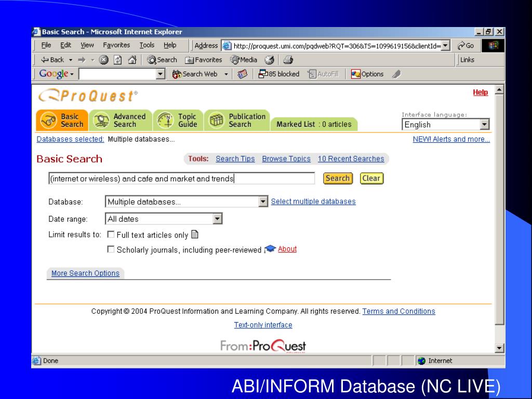Viewport: 532px width, 399px height.
Task: Click into the ProQuest search query field
Action: [181, 179]
